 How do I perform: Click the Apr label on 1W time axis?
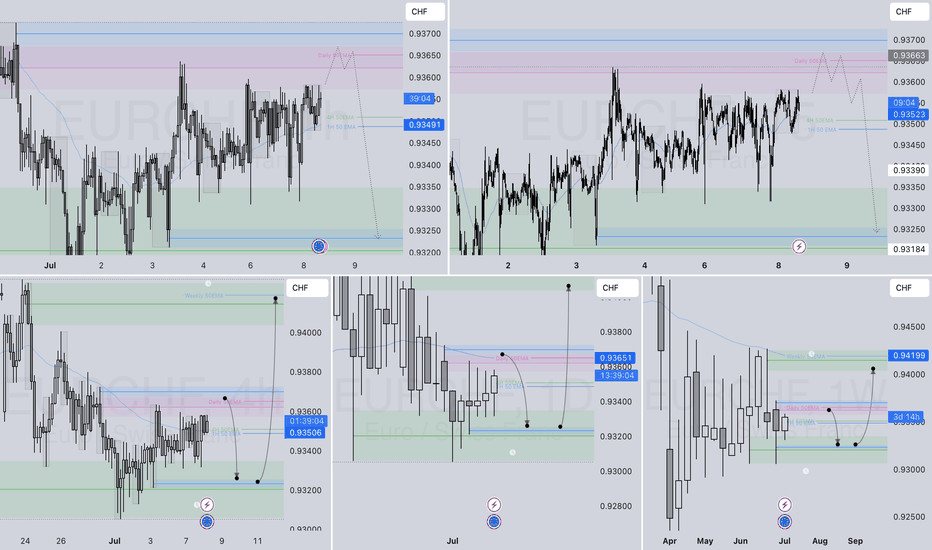669,541
